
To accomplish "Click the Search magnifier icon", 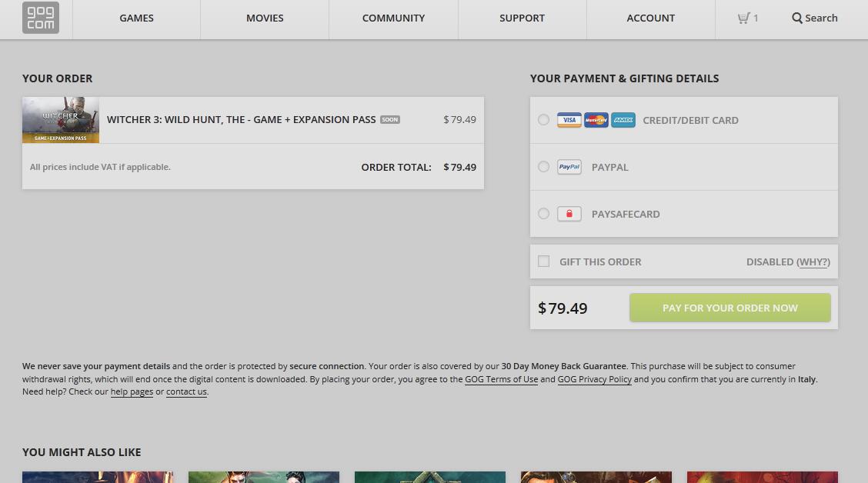I will (x=796, y=18).
